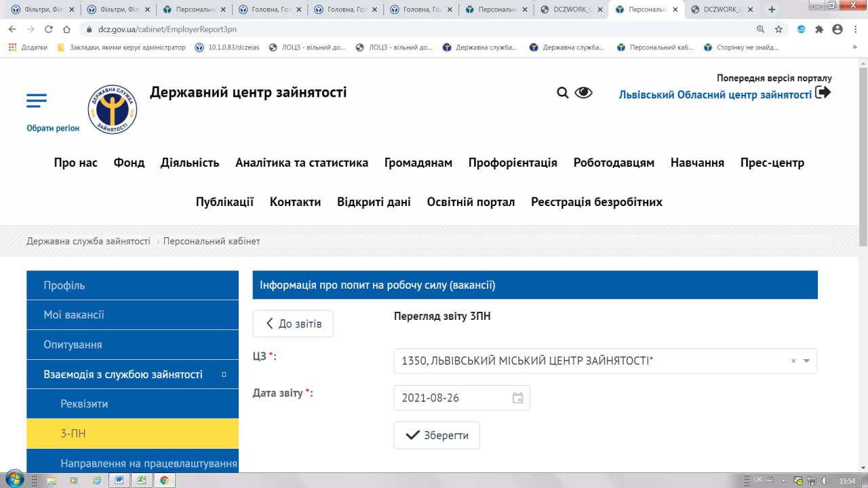
Task: Log out using the exit arrow icon
Action: 823,93
